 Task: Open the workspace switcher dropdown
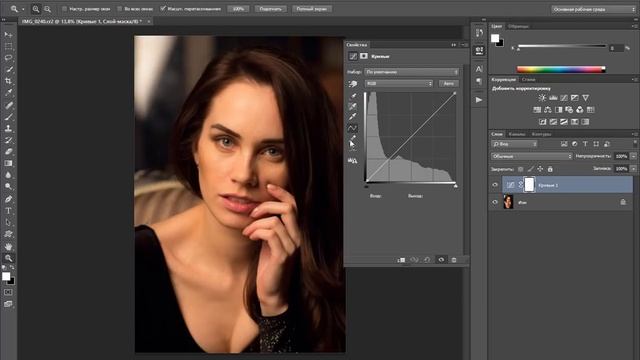tap(593, 9)
